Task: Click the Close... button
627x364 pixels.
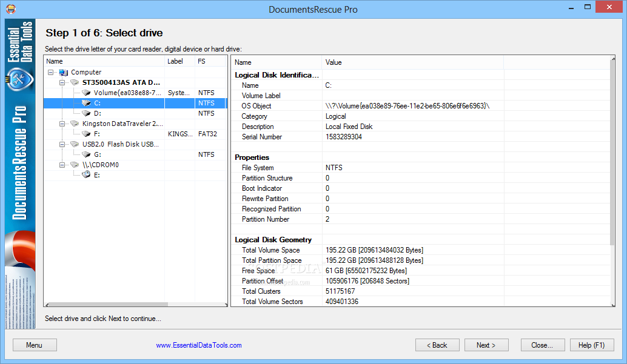Action: [543, 345]
